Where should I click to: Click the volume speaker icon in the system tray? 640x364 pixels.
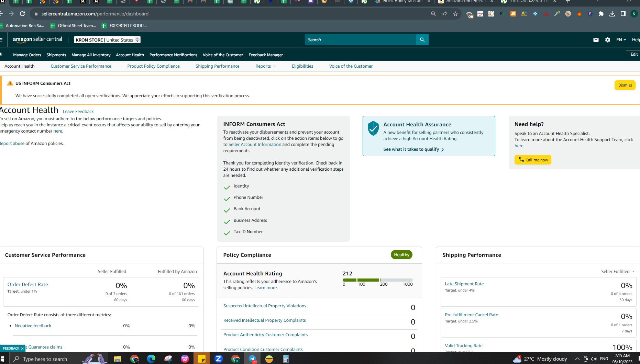tap(594, 359)
